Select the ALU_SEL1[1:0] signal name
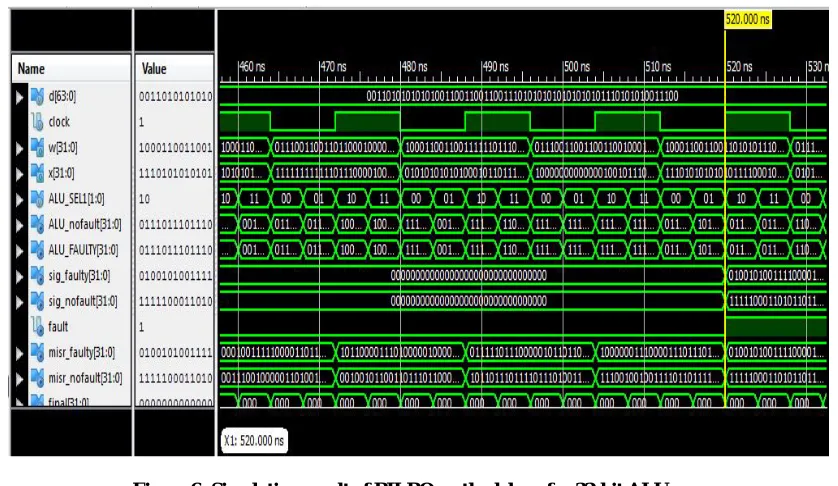 click(x=76, y=199)
